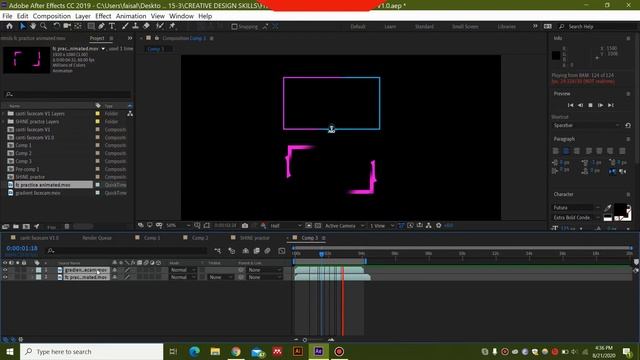
Task: Select the Small Screen workspace
Action: click(465, 27)
